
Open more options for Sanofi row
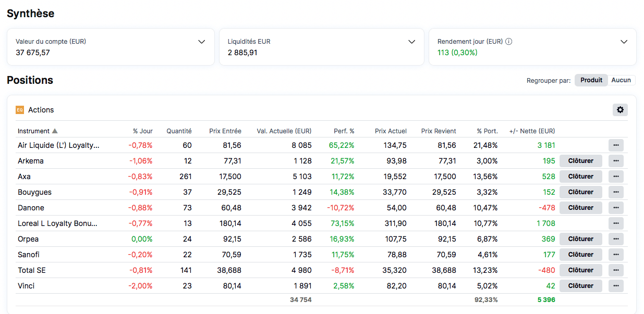pos(616,255)
